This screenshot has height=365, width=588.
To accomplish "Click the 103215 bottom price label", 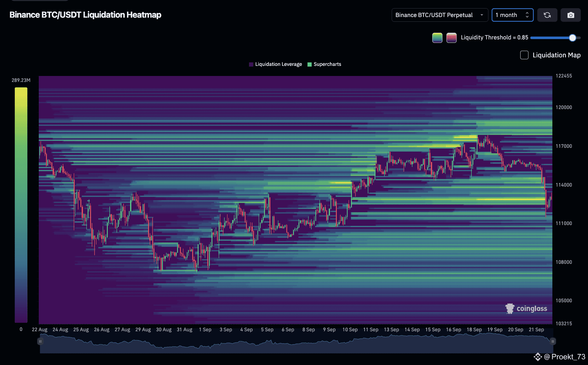I will point(564,324).
